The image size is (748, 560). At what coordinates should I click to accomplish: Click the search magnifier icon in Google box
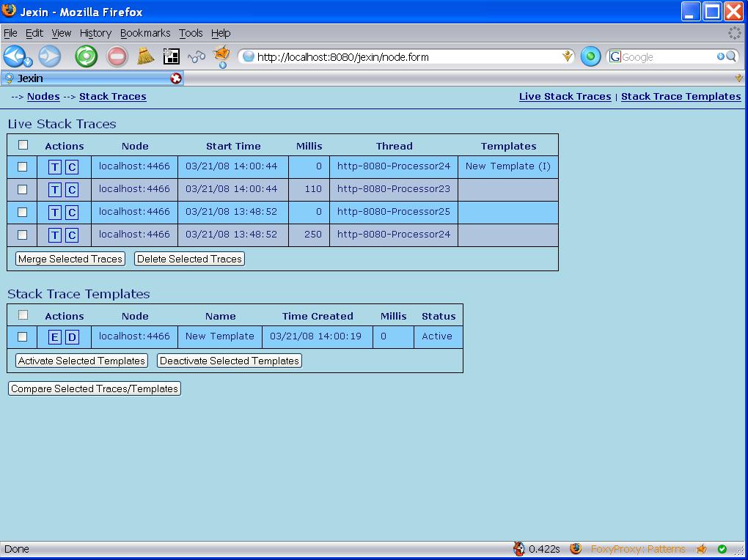tap(731, 56)
